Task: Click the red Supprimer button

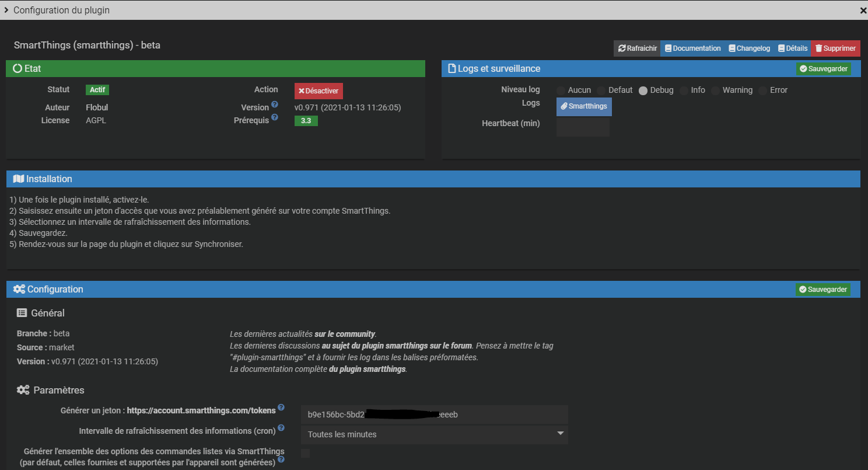Action: click(x=835, y=48)
